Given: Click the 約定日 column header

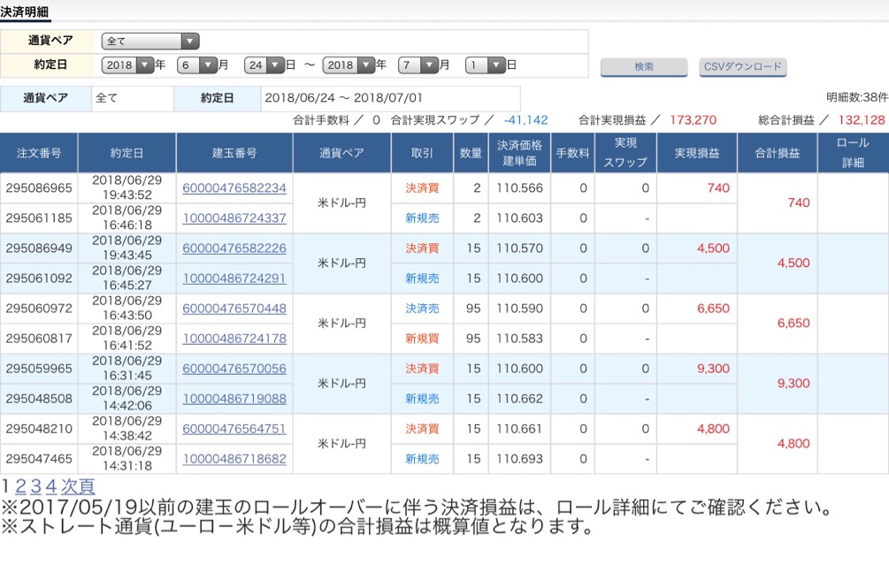Looking at the screenshot, I should pos(126,153).
